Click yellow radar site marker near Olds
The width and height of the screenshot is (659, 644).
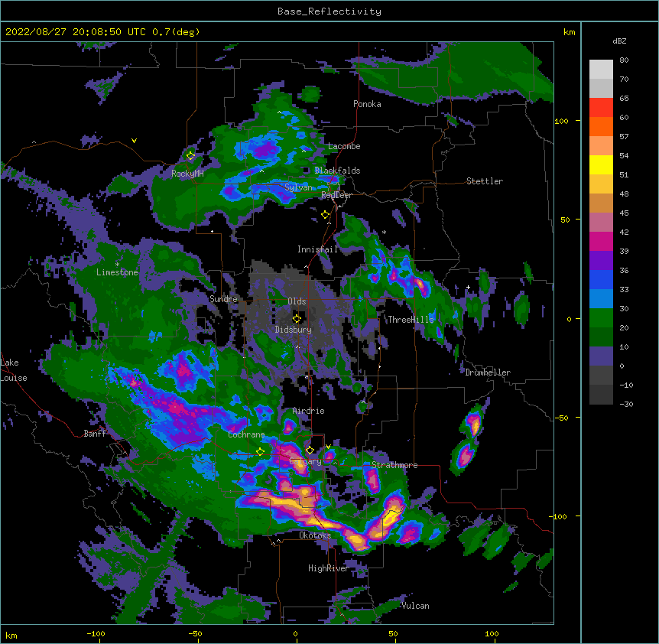(297, 319)
